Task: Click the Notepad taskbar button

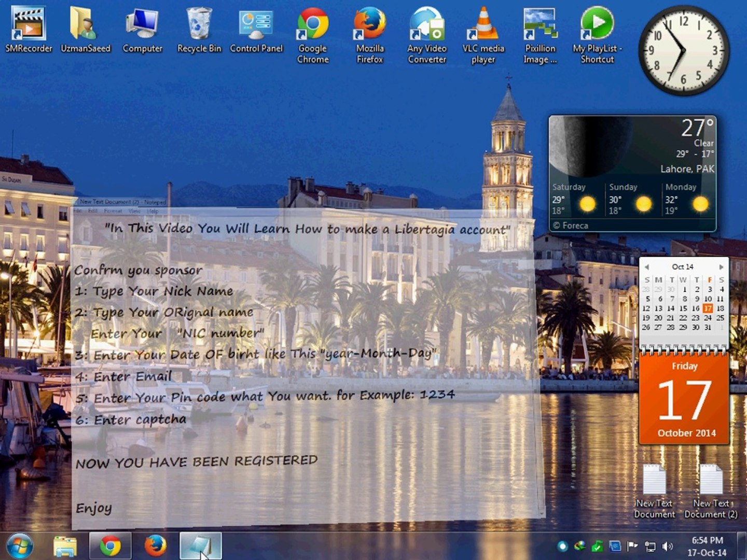Action: [x=201, y=547]
